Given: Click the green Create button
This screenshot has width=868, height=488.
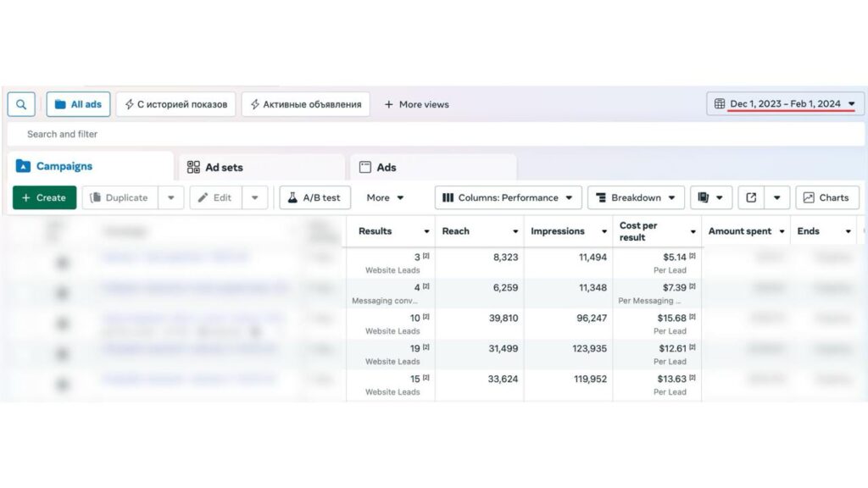Looking at the screenshot, I should (x=44, y=197).
